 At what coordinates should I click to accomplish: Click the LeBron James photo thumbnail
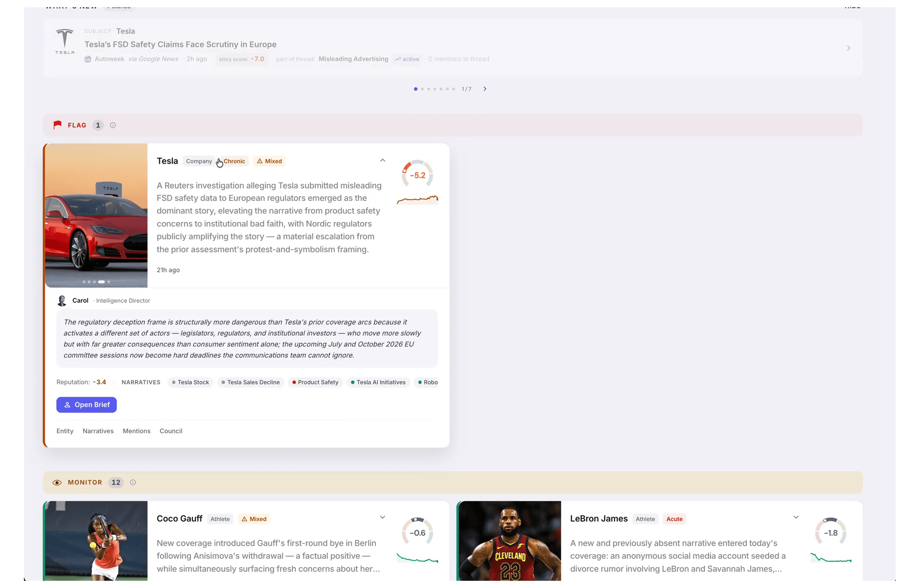click(509, 541)
